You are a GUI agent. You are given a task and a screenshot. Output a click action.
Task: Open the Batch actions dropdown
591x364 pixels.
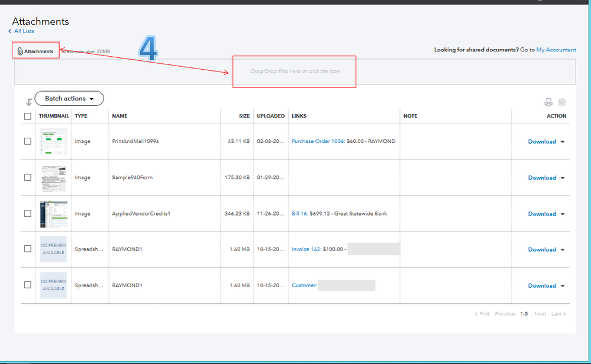click(x=69, y=98)
